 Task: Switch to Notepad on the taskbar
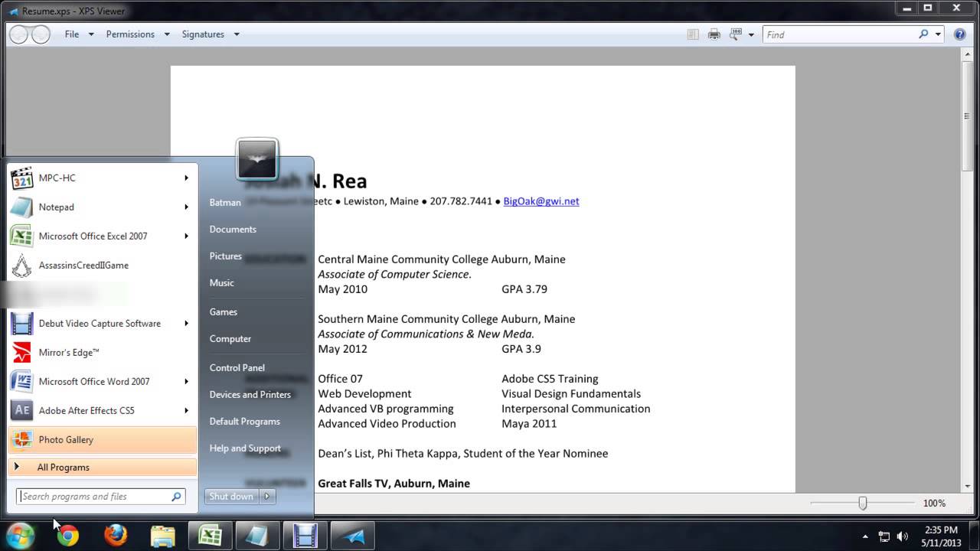pos(258,536)
